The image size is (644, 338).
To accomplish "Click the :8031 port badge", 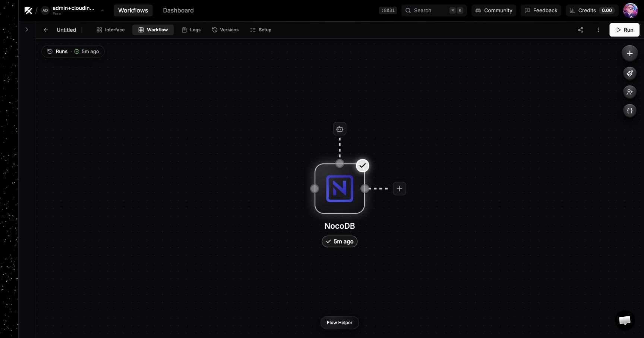I will pos(388,10).
